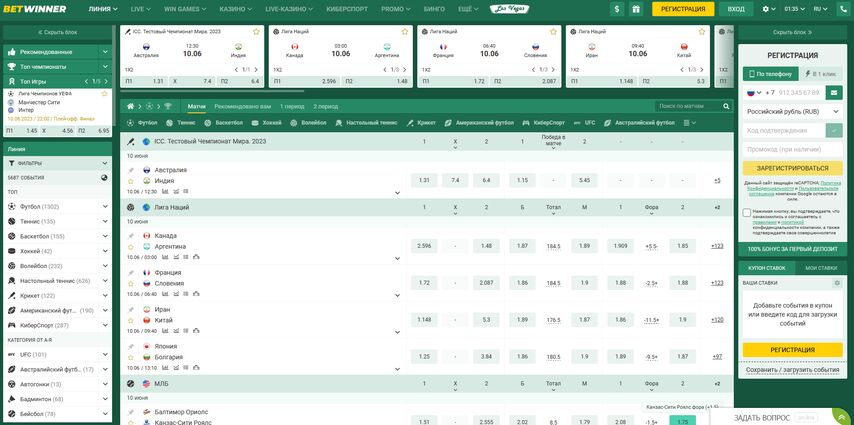Click the Код подтверждения field

point(783,130)
